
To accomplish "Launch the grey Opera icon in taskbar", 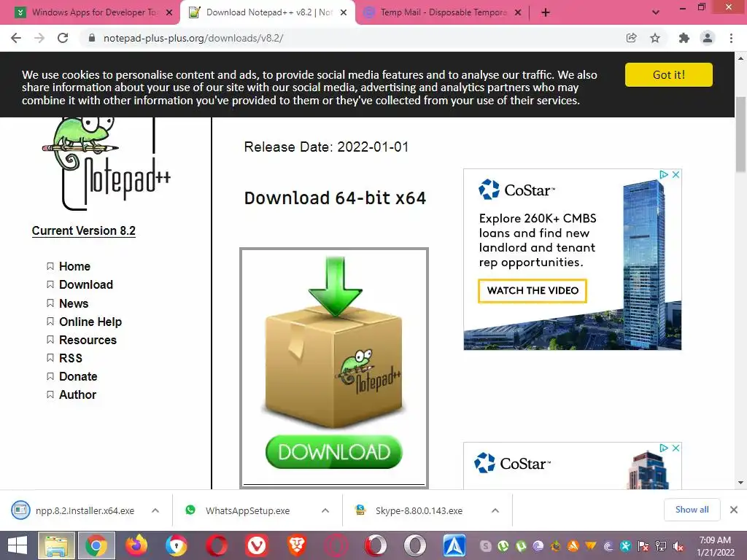I will pyautogui.click(x=415, y=545).
